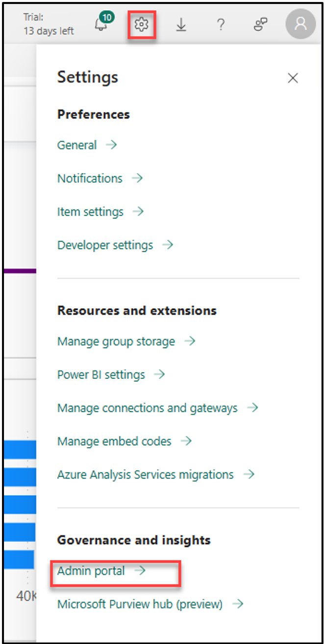The image size is (325, 644).
Task: Click the arrow beside Azure Analysis Services migrations
Action: [249, 474]
